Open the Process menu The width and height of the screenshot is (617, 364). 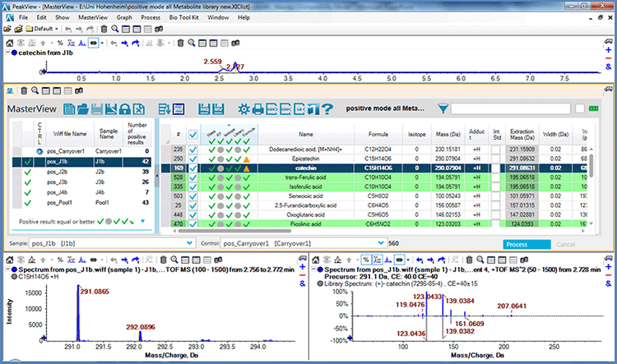tap(150, 16)
